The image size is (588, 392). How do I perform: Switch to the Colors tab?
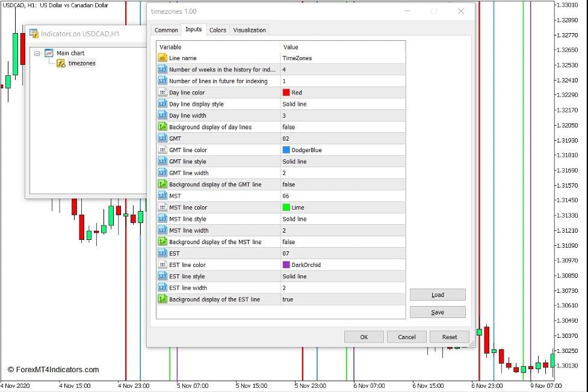tap(218, 30)
